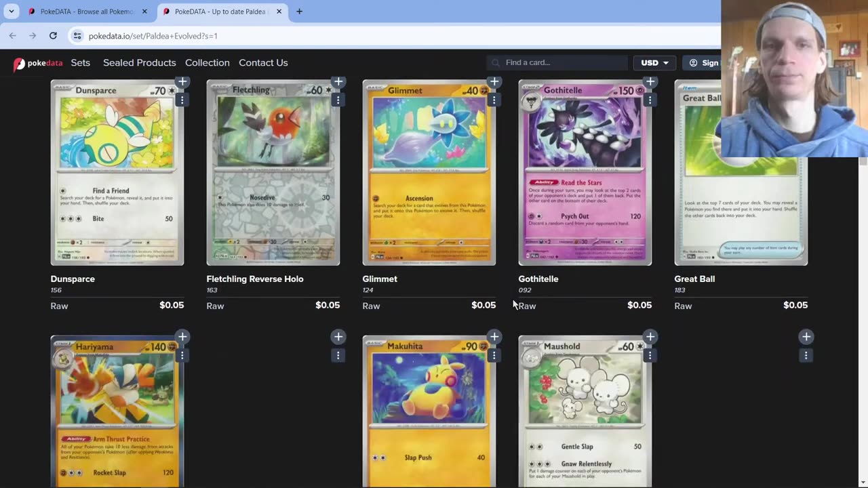
Task: Open Dunsparce card options menu
Action: pos(182,100)
